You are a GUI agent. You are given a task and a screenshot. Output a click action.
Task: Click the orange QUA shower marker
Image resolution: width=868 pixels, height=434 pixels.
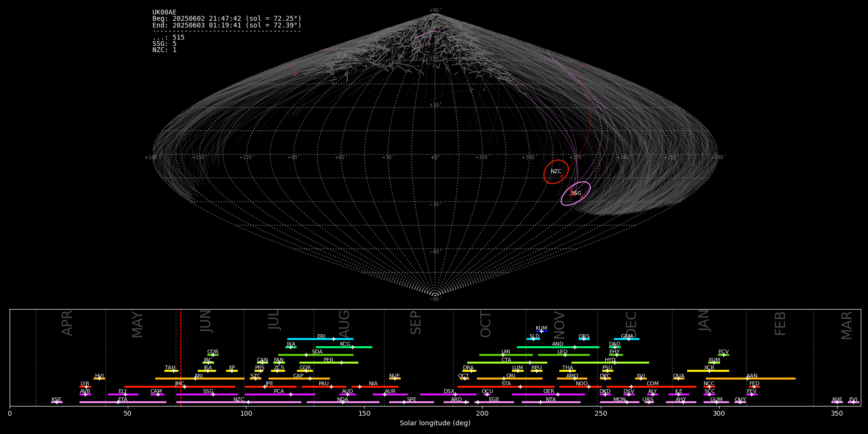tap(678, 379)
